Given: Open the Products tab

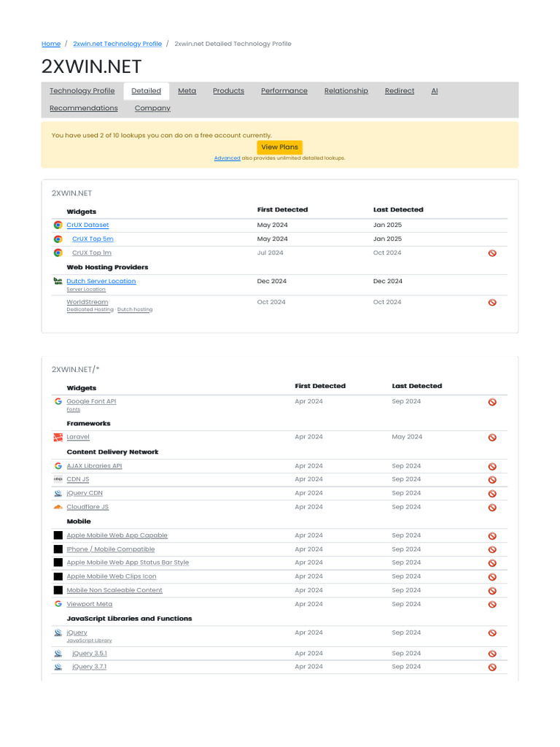Looking at the screenshot, I should (x=228, y=90).
